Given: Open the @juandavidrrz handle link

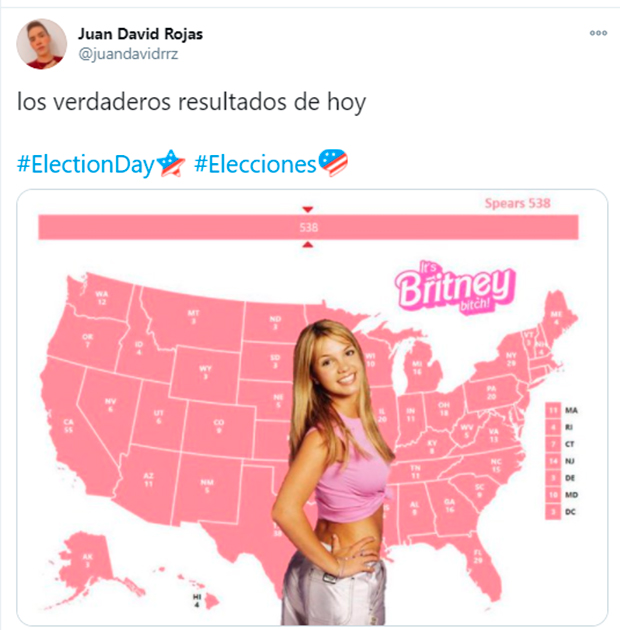Looking at the screenshot, I should [128, 54].
